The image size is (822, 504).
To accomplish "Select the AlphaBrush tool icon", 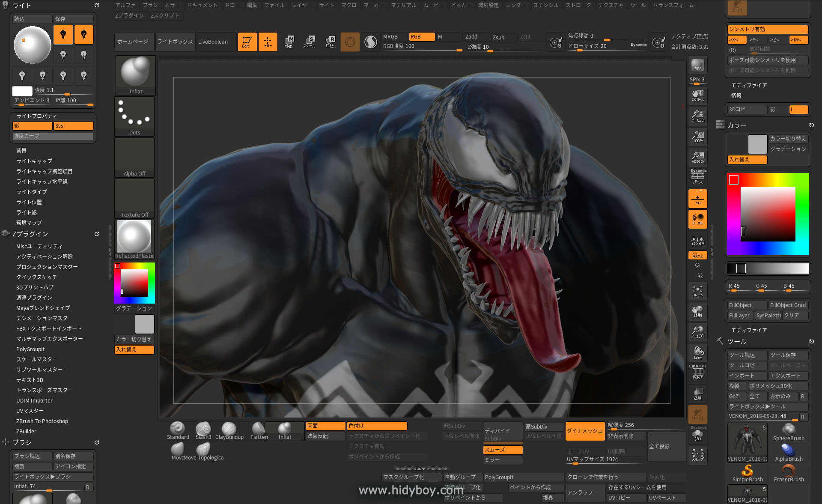I will tap(789, 452).
